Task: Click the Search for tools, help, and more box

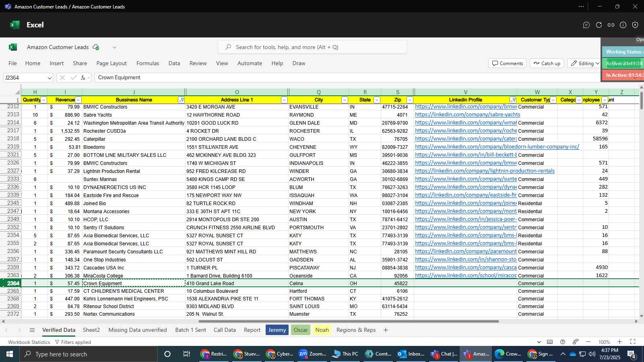Action: point(312,47)
